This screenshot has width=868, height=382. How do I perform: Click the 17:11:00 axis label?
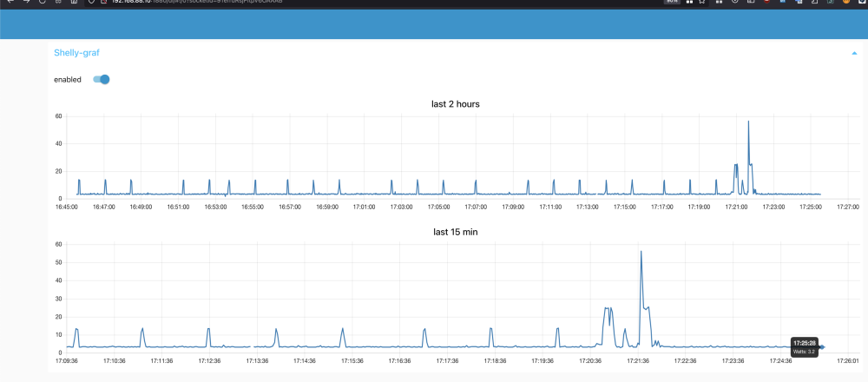coord(550,207)
